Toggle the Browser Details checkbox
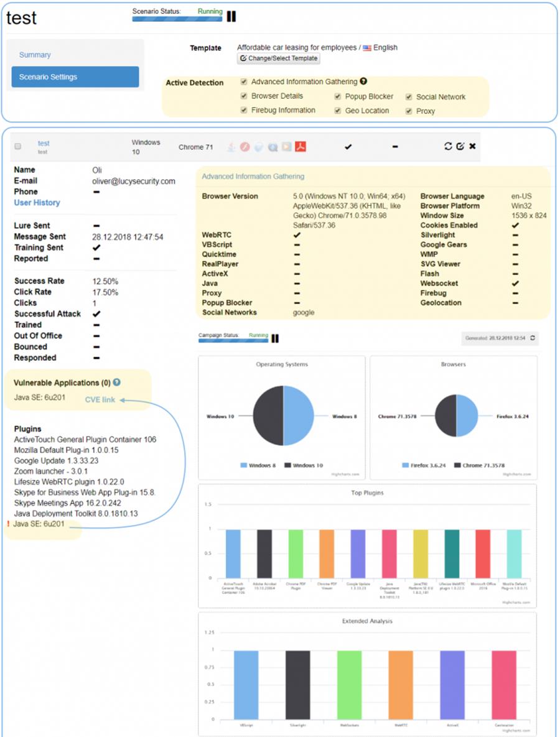Image resolution: width=560 pixels, height=737 pixels. pyautogui.click(x=244, y=96)
